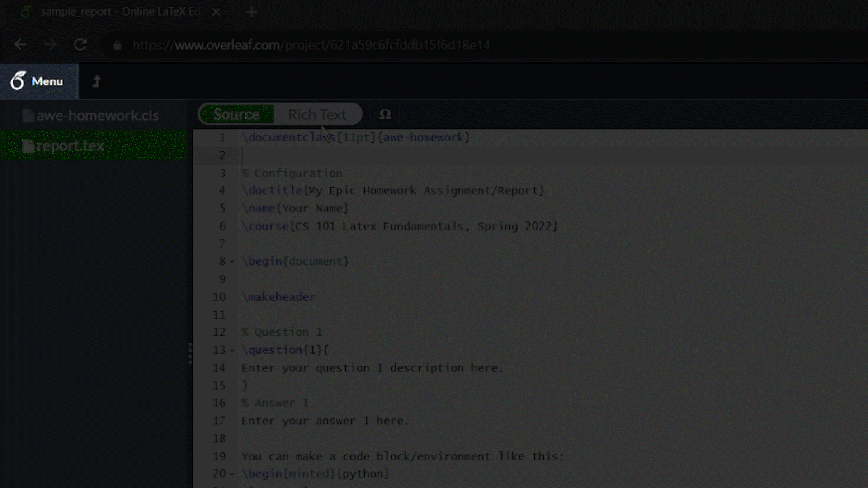
Task: Click the padlock icon in the address bar
Action: pos(118,45)
